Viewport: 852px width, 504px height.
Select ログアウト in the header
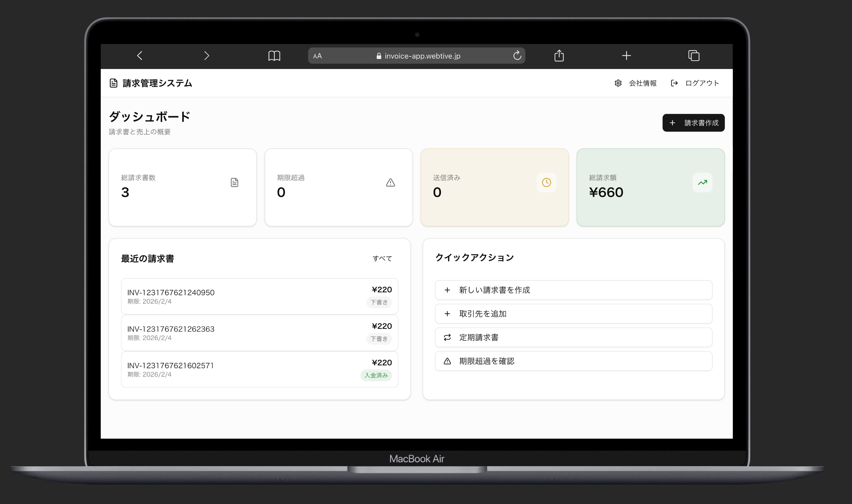pos(702,83)
